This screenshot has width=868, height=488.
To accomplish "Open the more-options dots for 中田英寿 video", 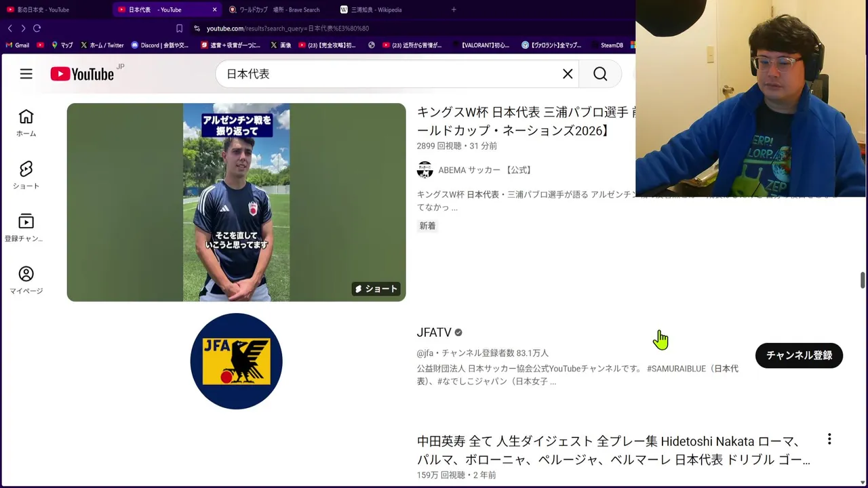I will 829,439.
